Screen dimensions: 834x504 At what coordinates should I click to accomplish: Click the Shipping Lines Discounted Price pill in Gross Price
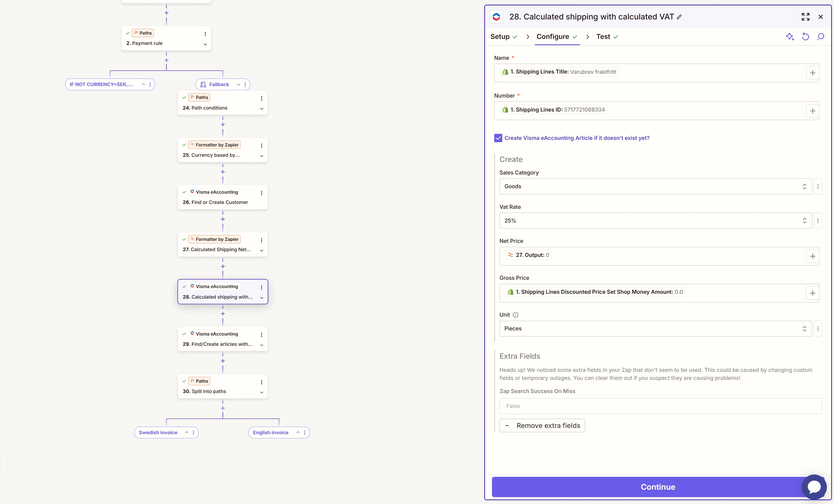click(595, 292)
